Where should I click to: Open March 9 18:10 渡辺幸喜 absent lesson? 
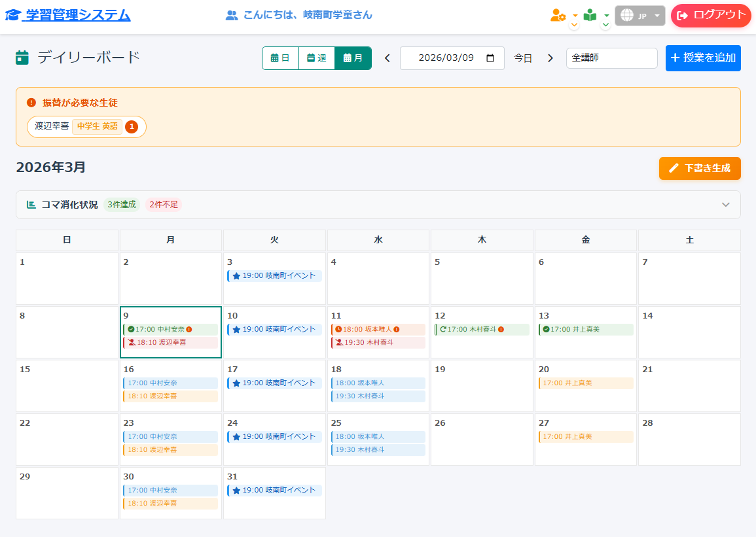pyautogui.click(x=171, y=343)
